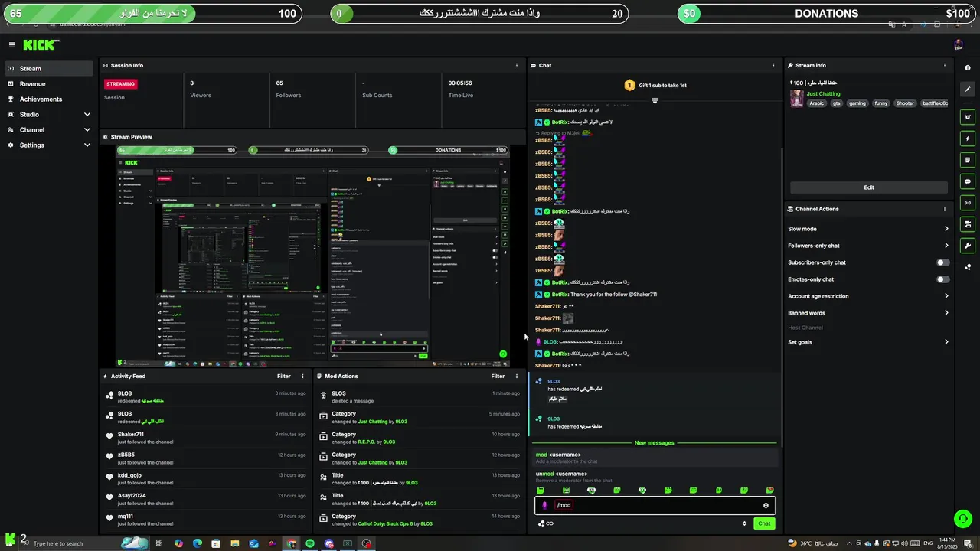Image resolution: width=980 pixels, height=551 pixels.
Task: Select the note/document icon in the right toolbar
Action: coord(968,160)
